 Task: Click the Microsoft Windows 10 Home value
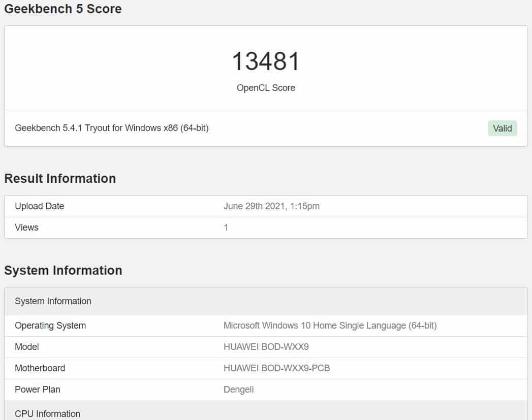point(330,326)
